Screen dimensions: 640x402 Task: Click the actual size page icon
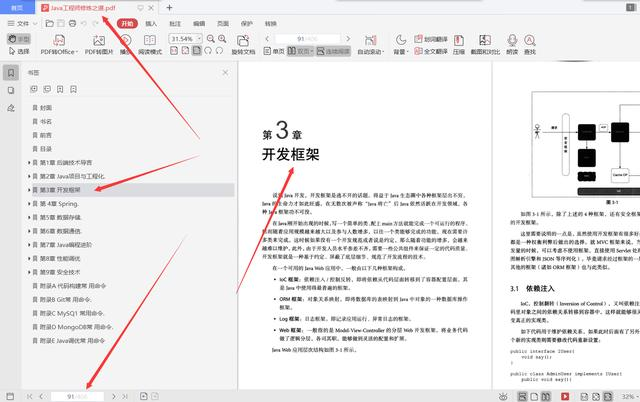click(174, 51)
